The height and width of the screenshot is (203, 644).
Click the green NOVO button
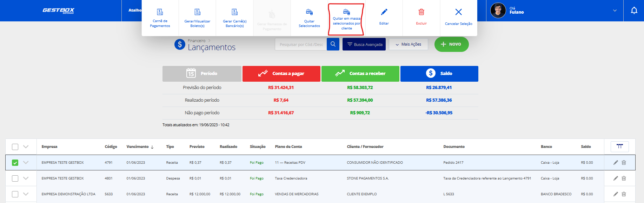tap(451, 44)
